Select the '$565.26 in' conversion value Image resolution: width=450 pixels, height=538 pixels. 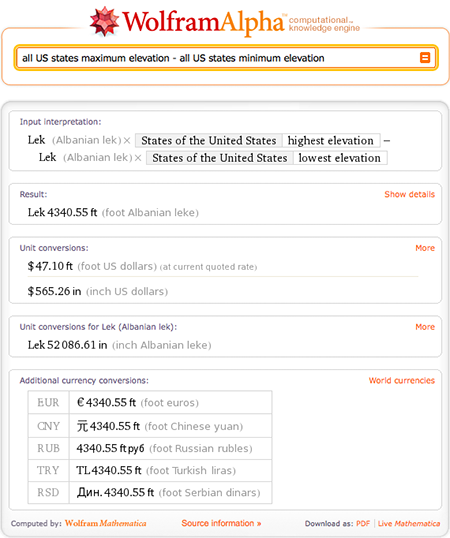(x=54, y=291)
